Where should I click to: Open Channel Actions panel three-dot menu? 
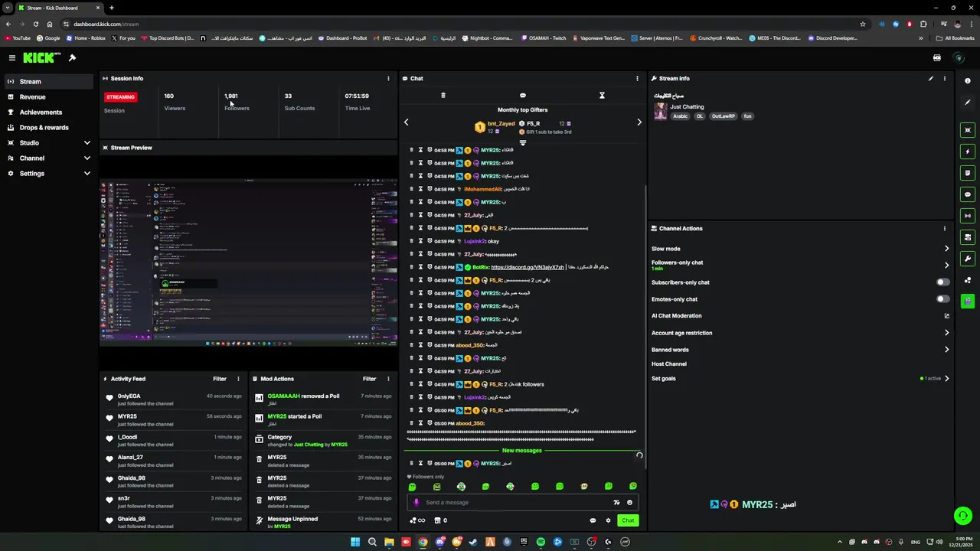(x=944, y=228)
